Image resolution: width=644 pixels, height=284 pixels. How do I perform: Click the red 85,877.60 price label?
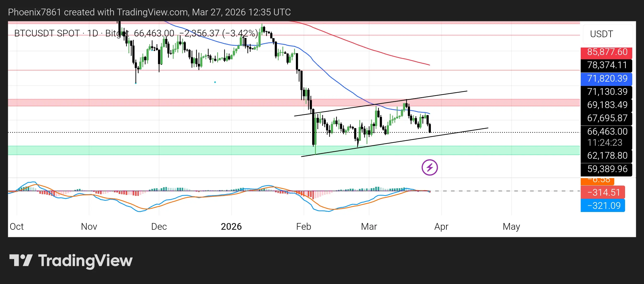tap(607, 52)
